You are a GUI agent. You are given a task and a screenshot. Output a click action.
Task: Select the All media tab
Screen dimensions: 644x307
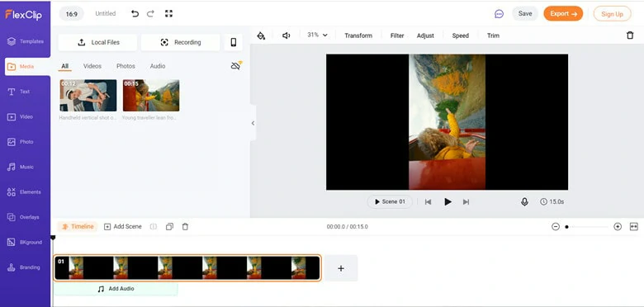[65, 66]
